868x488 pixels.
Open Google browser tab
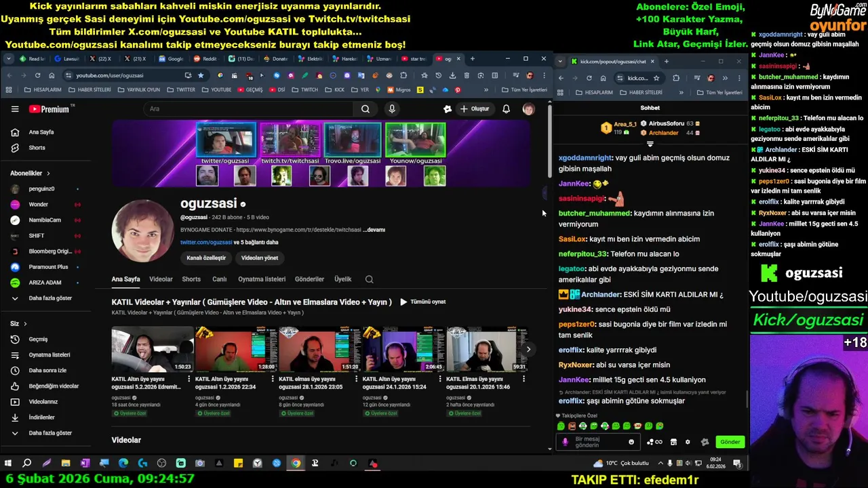coord(171,59)
